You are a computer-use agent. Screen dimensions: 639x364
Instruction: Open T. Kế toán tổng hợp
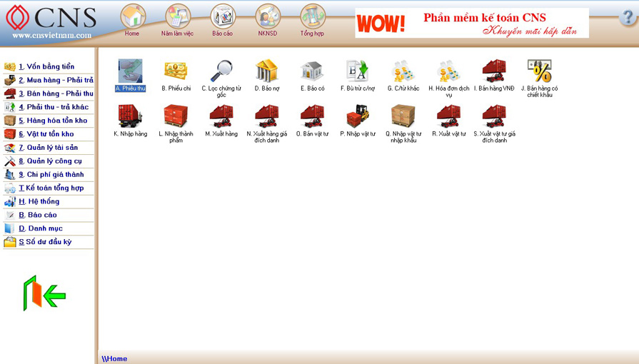[49, 188]
